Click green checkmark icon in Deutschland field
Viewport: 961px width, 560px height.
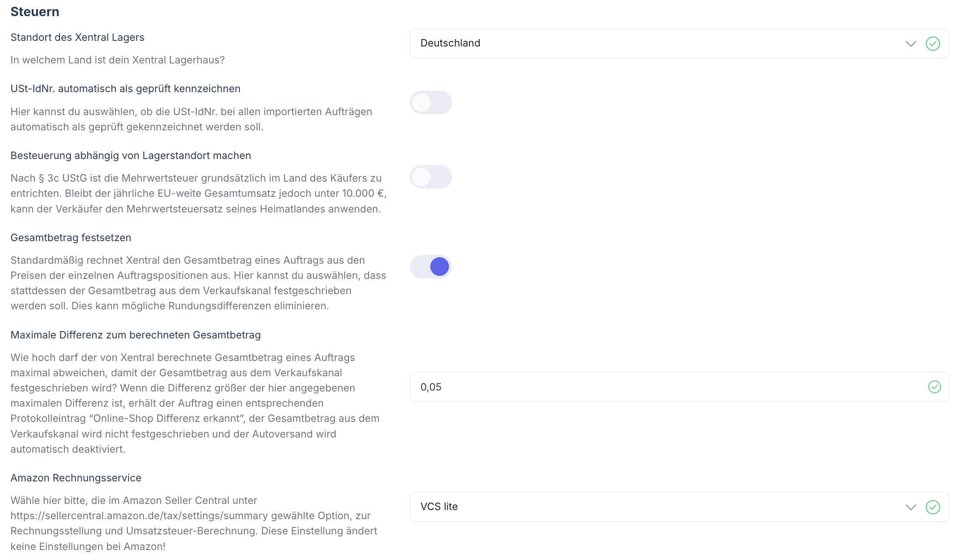point(933,43)
